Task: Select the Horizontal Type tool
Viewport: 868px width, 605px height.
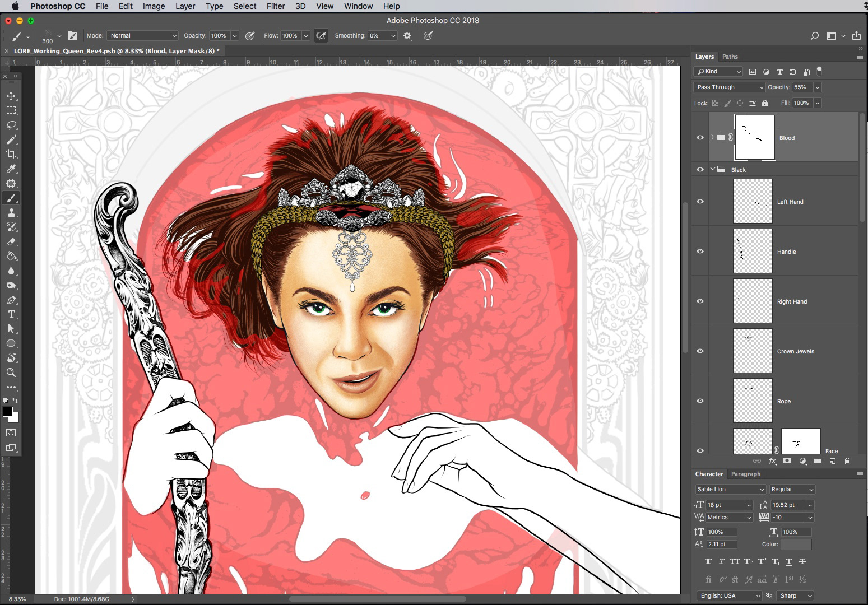Action: click(x=11, y=314)
